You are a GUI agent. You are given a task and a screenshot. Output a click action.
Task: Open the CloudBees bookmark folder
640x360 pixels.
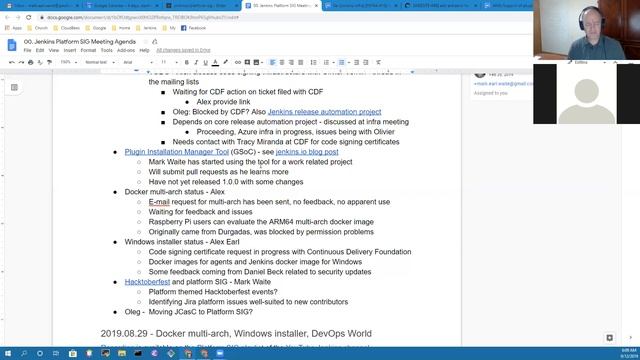point(67,28)
